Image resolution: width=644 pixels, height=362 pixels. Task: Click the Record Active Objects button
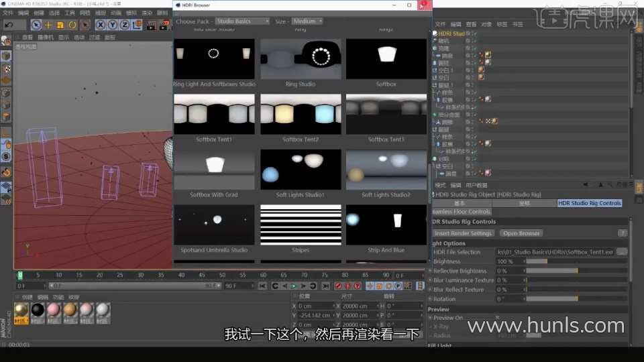pyautogui.click(x=338, y=286)
